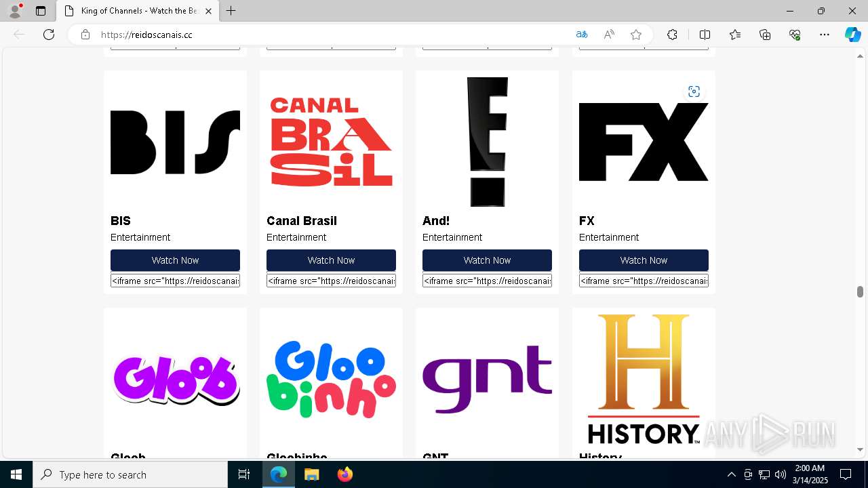Click the BIS channel title
The height and width of the screenshot is (488, 868).
pyautogui.click(x=121, y=221)
